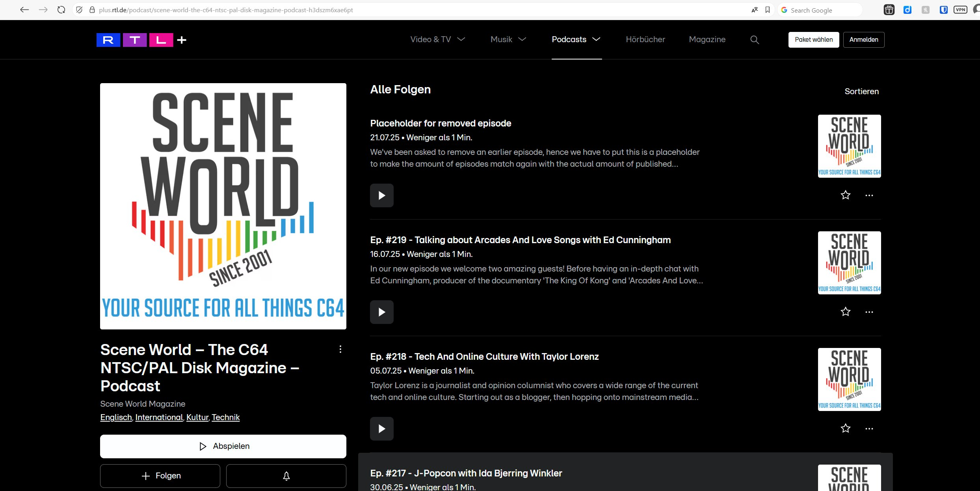Open the translate page icon in address bar
This screenshot has width=980, height=491.
pyautogui.click(x=755, y=10)
